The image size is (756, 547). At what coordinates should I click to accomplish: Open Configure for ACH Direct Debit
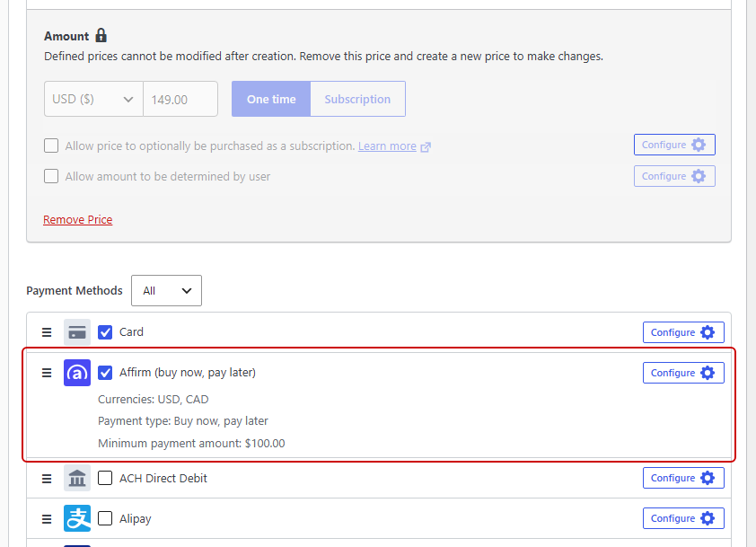point(683,478)
